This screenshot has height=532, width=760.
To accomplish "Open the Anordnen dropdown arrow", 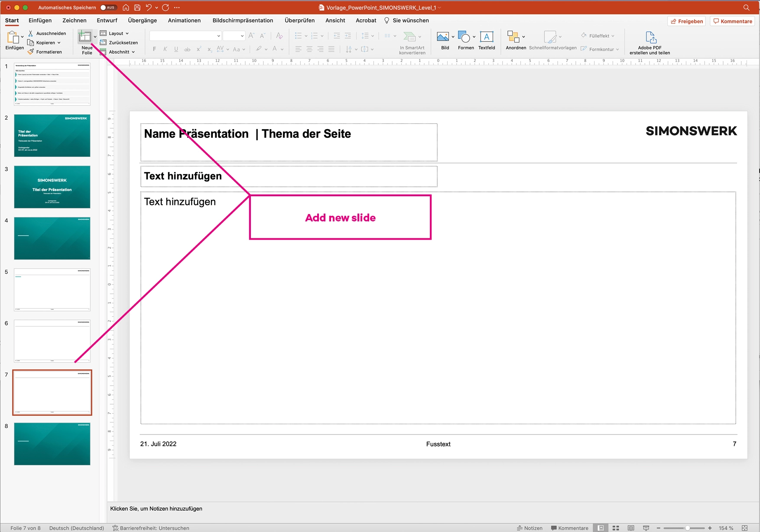I will (523, 37).
